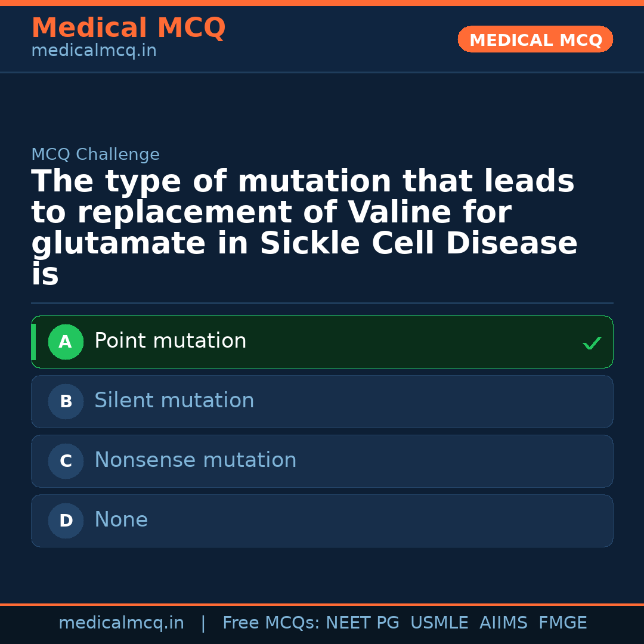This screenshot has width=644, height=644.
Task: Visit medicalmcq.in link in header
Action: (94, 51)
